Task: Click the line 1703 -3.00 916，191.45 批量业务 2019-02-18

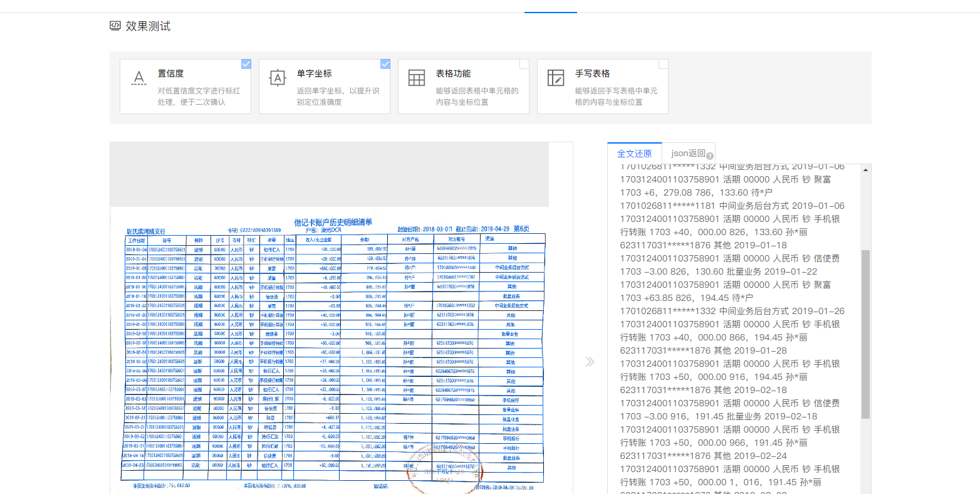Action: [719, 416]
